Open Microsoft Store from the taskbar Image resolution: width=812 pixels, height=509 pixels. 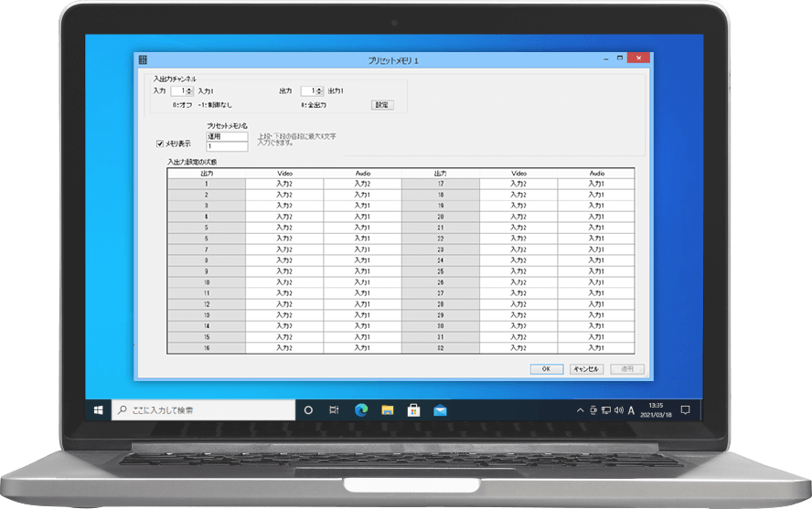point(413,410)
